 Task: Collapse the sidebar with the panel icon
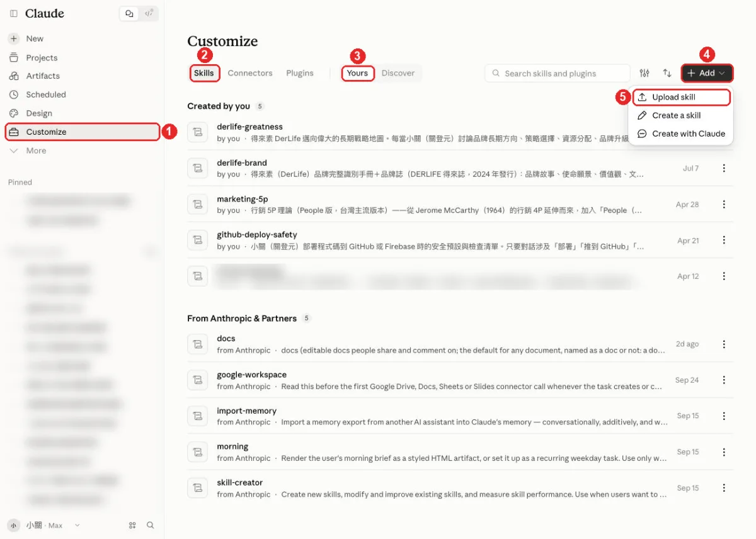pos(14,13)
